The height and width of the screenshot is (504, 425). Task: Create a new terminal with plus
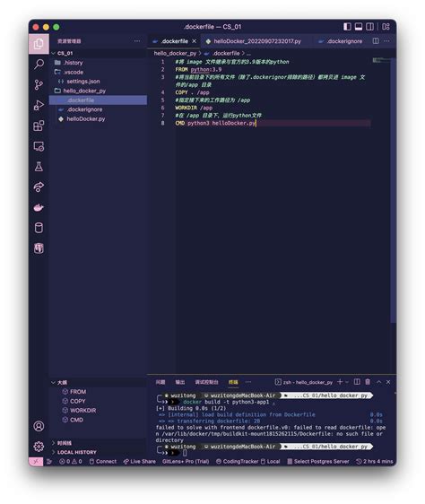340,382
